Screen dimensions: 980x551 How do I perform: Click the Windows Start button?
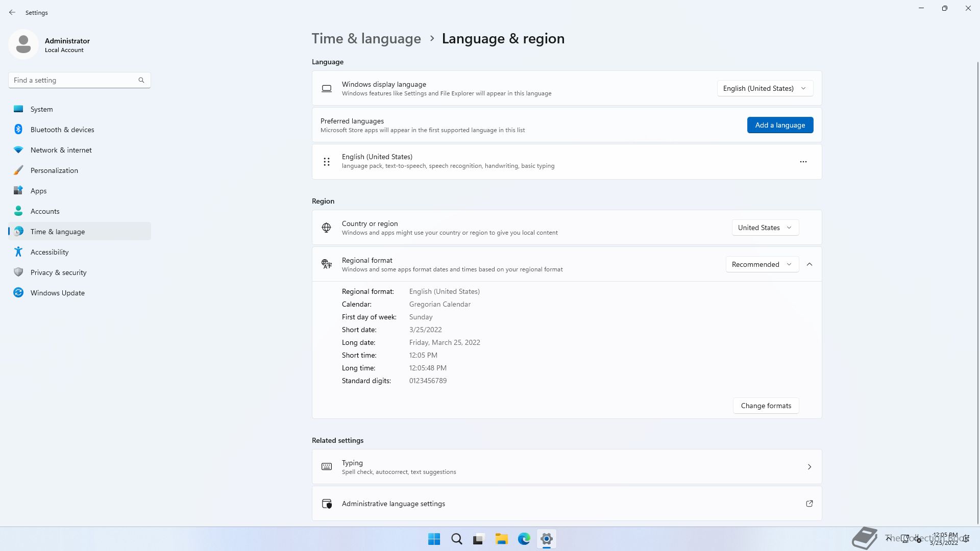pos(434,539)
